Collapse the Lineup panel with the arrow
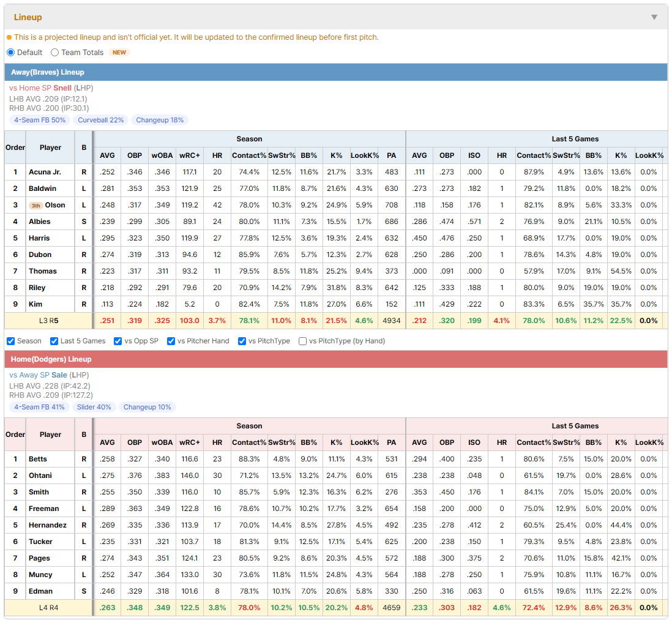 click(x=654, y=17)
